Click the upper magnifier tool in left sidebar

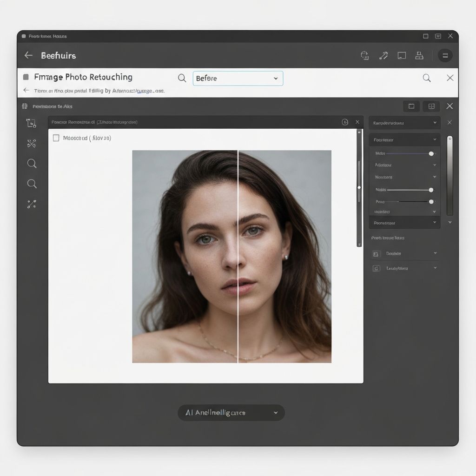click(x=32, y=164)
